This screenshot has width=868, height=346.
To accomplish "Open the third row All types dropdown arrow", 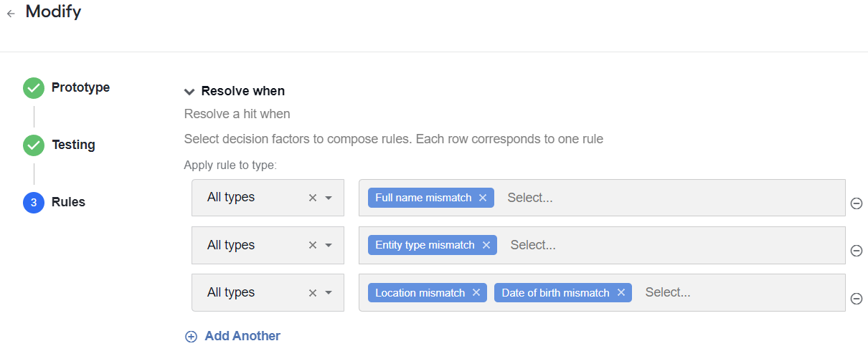I will [329, 292].
